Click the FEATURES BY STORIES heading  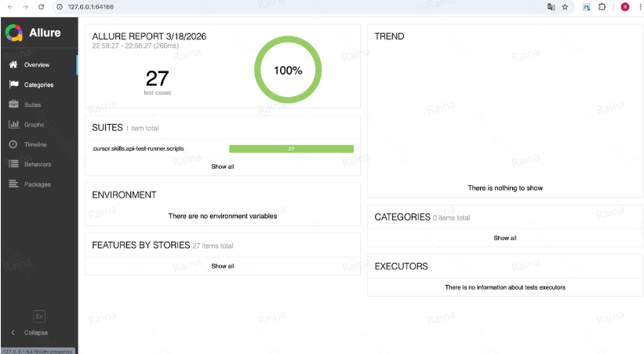(x=141, y=245)
